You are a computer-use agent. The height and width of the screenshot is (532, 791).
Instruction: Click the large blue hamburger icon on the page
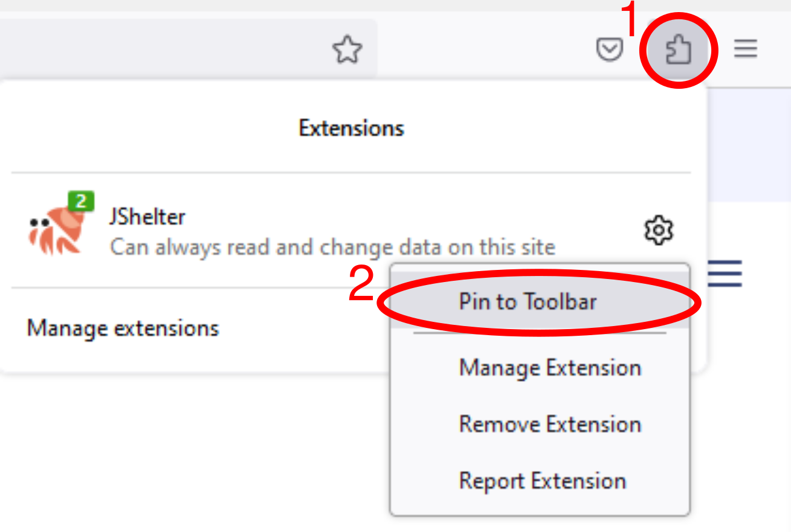[725, 274]
